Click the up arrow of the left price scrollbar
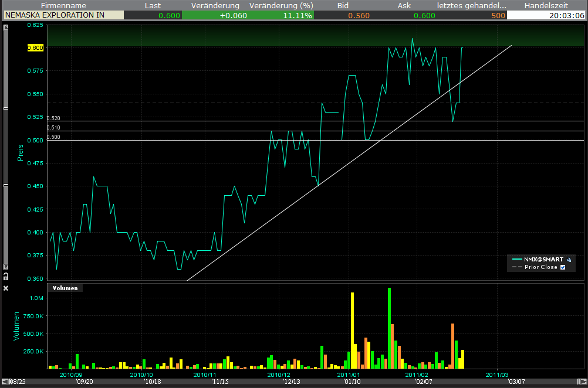This screenshot has height=388, width=588. (5, 26)
